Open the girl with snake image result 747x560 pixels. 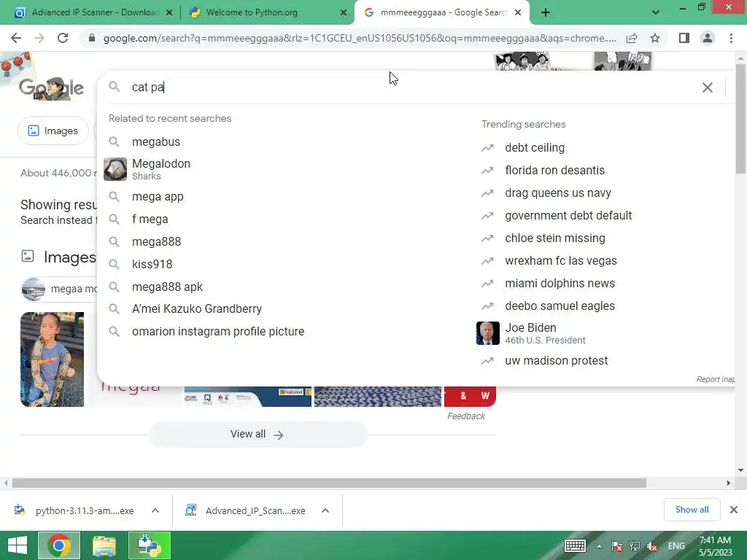pos(52,359)
